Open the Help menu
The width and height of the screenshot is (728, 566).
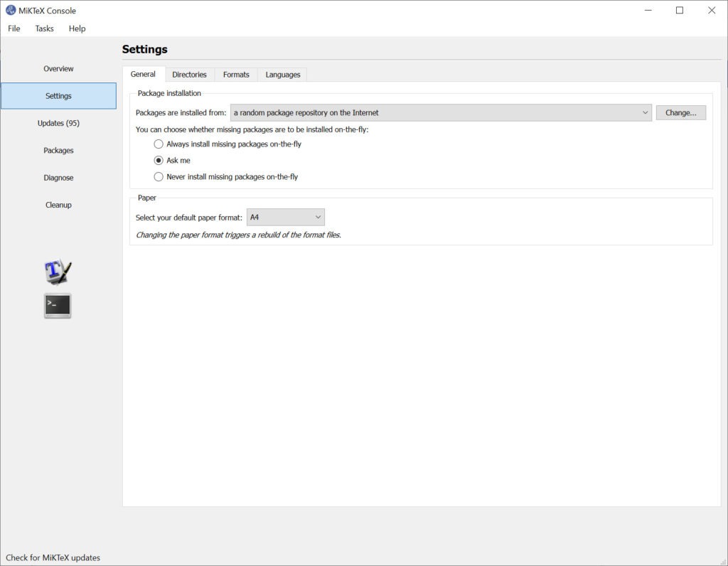(x=77, y=28)
